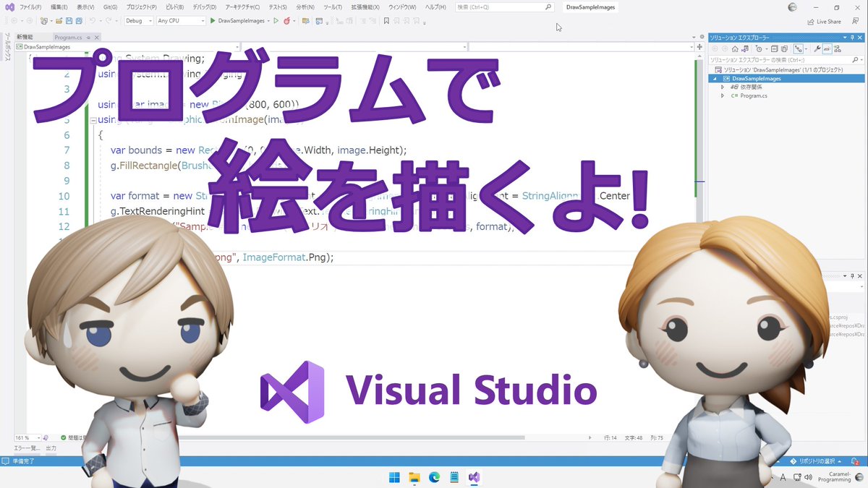The width and height of the screenshot is (868, 488).
Task: Click Pending Changes Filter clock icon
Action: (x=759, y=49)
